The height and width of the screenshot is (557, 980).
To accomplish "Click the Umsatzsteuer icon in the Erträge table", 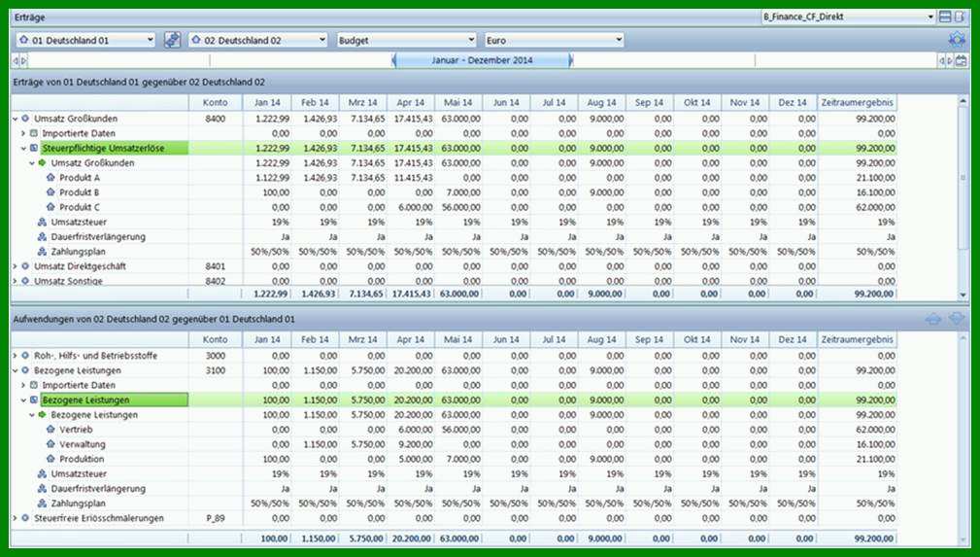I will (42, 223).
